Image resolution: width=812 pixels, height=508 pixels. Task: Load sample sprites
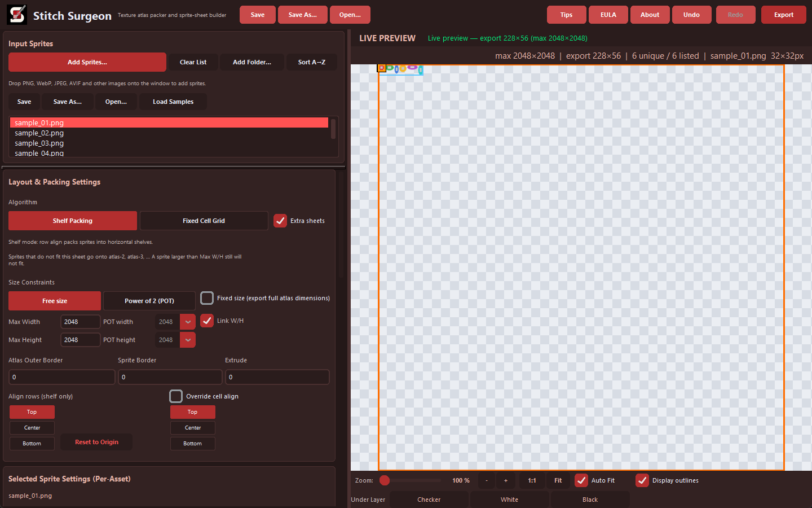point(173,102)
